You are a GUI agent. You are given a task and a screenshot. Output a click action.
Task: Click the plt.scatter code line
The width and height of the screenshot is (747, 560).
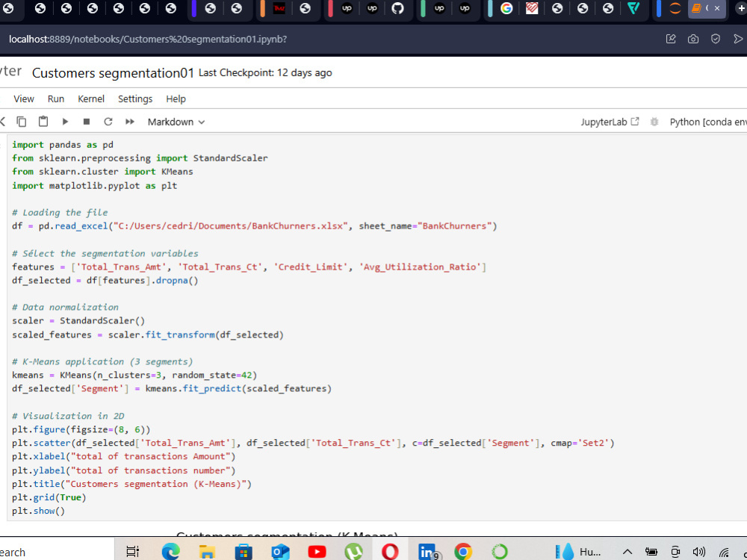313,443
